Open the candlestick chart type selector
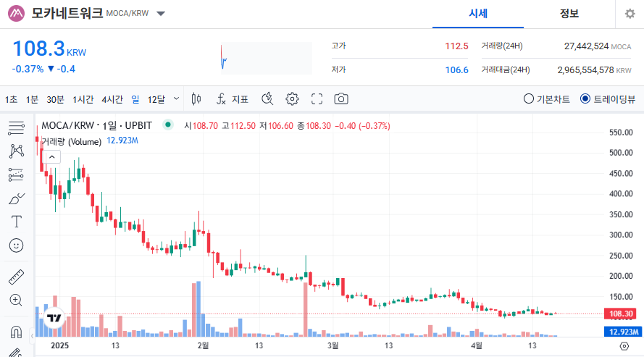The image size is (644, 357). 196,99
